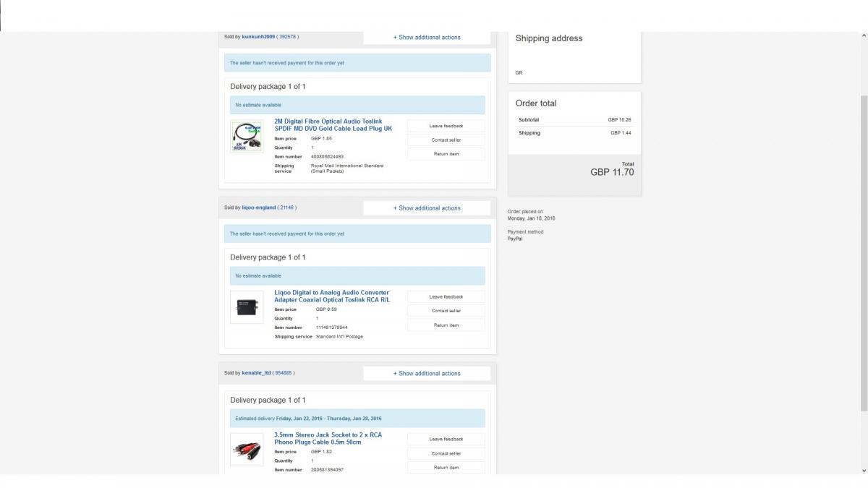Viewport: 868px width, 488px height.
Task: Leave feedback for the Toslink optical cable
Action: point(446,126)
